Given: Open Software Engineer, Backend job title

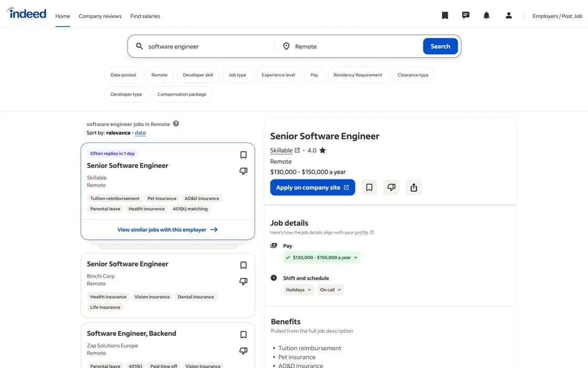Looking at the screenshot, I should click(131, 333).
